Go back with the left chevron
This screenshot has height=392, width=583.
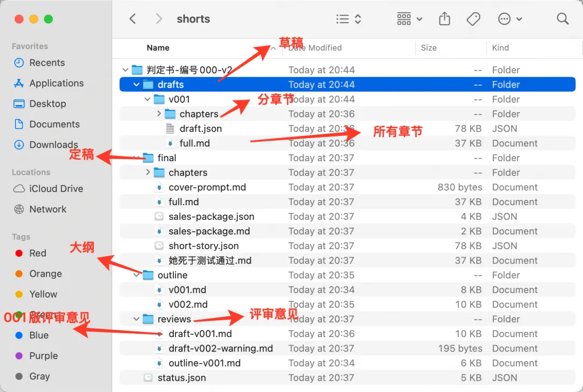tap(133, 19)
